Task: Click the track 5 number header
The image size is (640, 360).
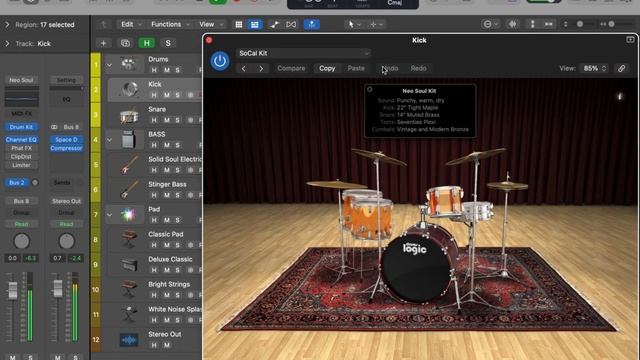Action: (96, 165)
